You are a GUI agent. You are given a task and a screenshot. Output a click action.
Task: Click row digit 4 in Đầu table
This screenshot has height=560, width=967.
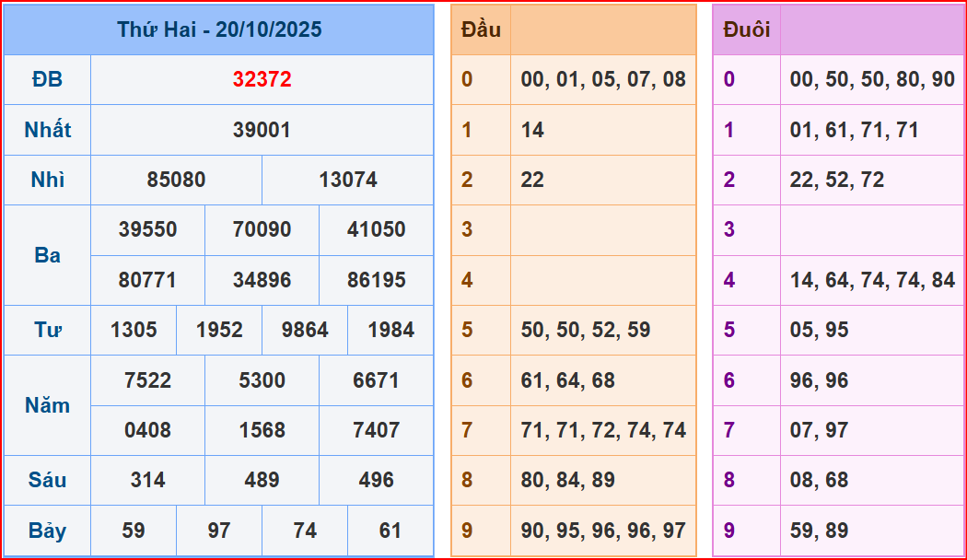[x=467, y=281]
